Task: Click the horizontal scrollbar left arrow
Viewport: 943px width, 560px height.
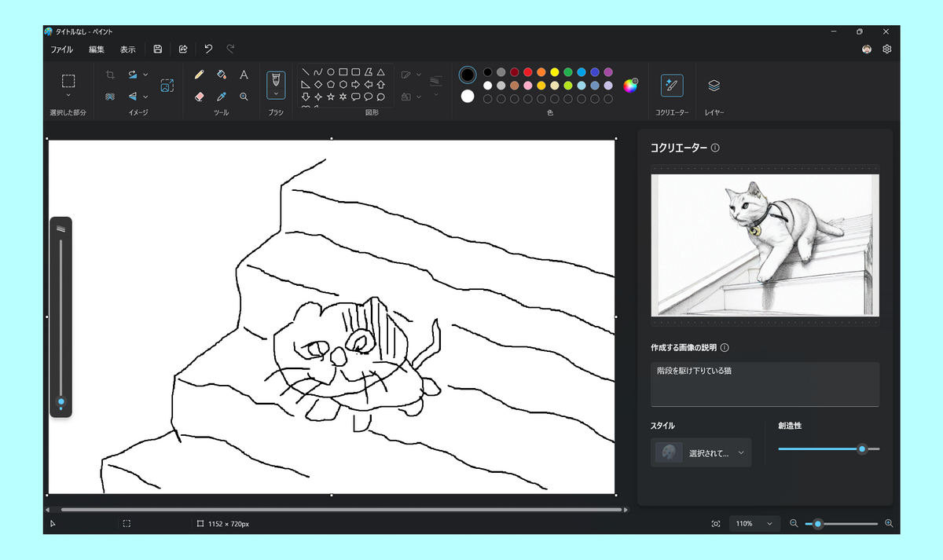Action: pyautogui.click(x=47, y=510)
